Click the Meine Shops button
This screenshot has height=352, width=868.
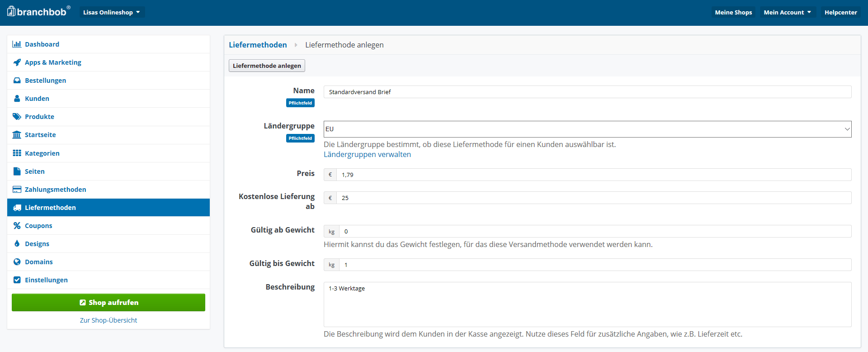tap(733, 12)
